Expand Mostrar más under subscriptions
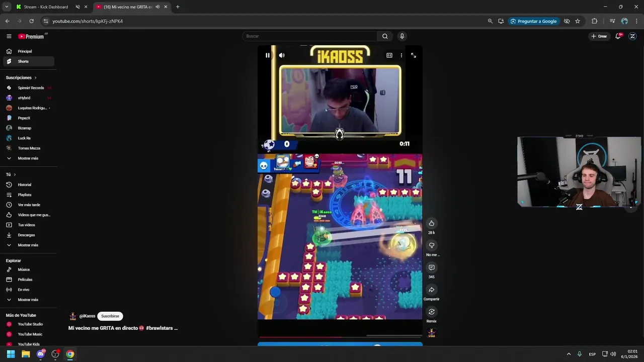The height and width of the screenshot is (362, 644). coord(28,158)
